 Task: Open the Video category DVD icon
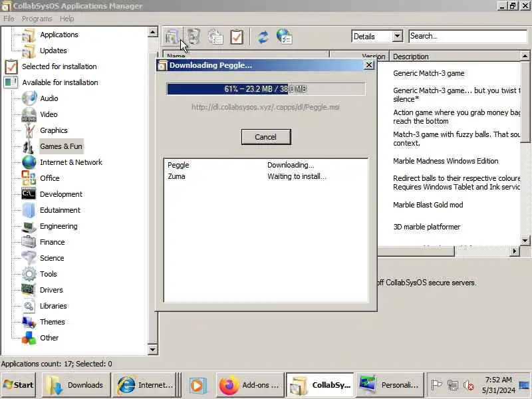29,114
